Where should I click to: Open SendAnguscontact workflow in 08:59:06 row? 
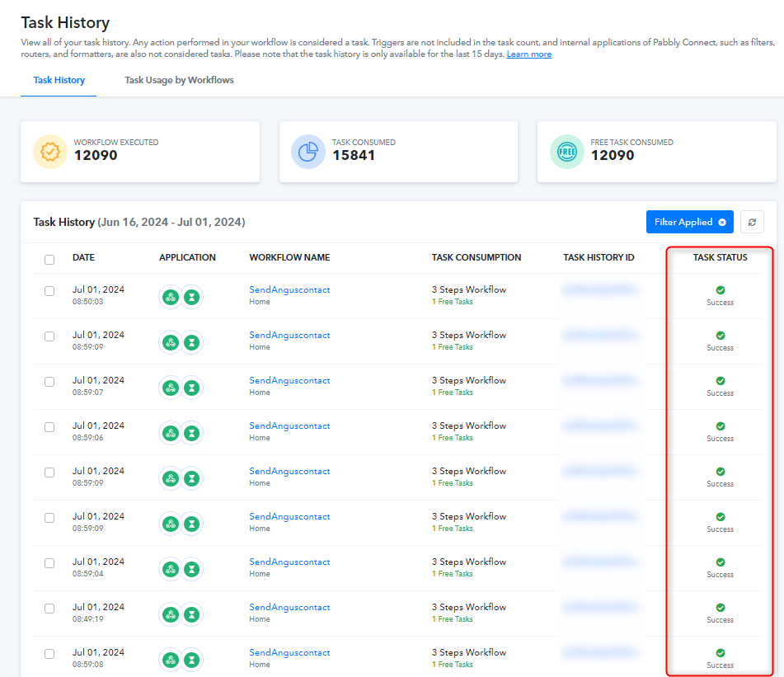pos(289,426)
